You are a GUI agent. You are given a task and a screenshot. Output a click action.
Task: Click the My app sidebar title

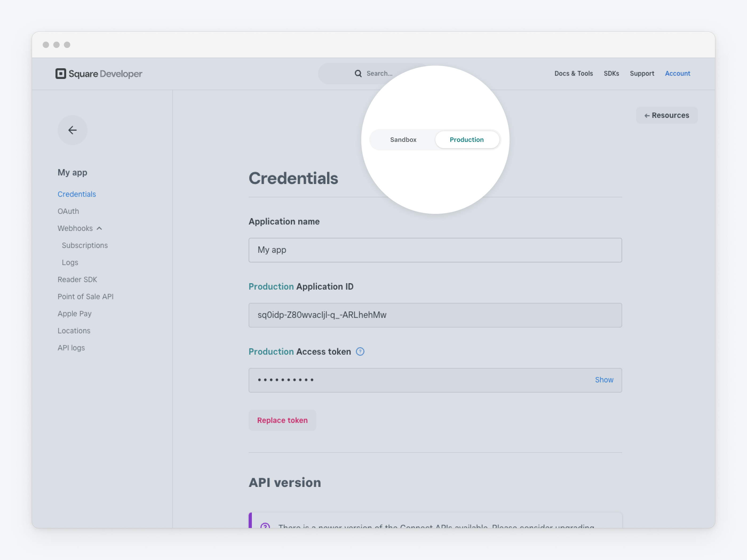(72, 173)
